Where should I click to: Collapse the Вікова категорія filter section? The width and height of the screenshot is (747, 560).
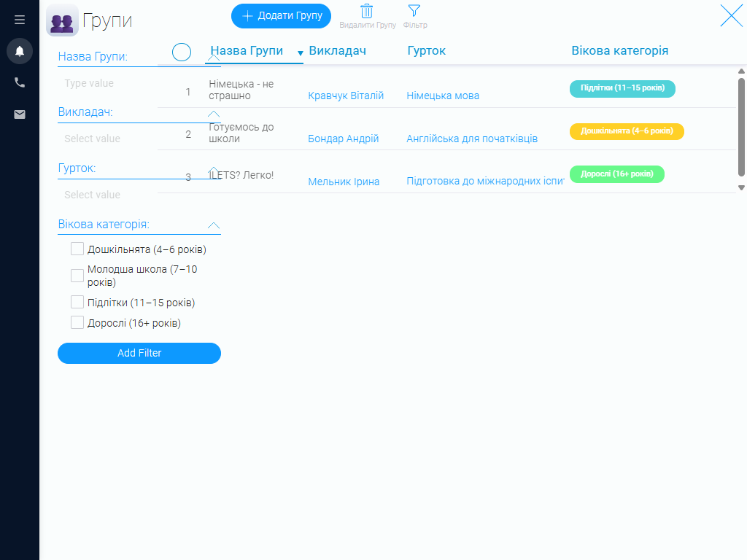coord(214,225)
